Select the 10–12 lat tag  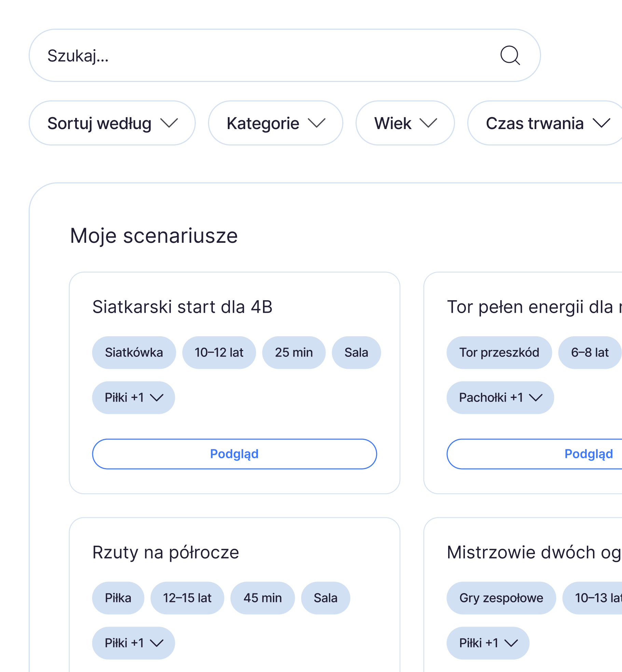pyautogui.click(x=219, y=352)
